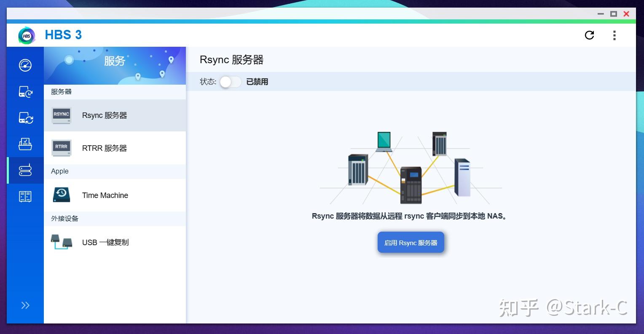
Task: Click the 已禁用 status label
Action: pyautogui.click(x=256, y=82)
